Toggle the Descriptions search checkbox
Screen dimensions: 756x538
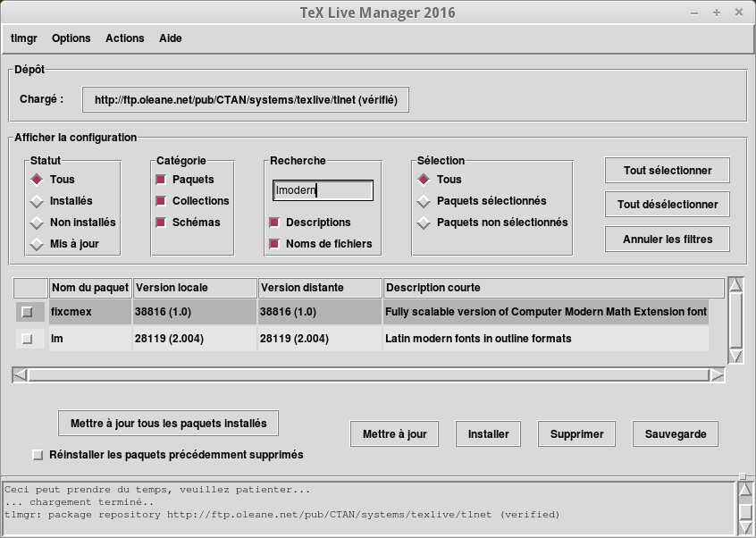[274, 223]
